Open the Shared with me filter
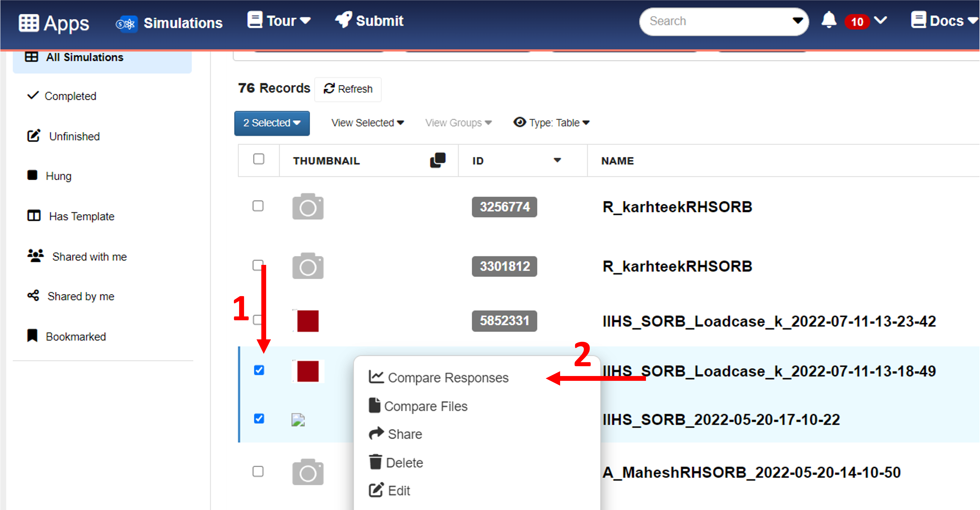 point(77,256)
